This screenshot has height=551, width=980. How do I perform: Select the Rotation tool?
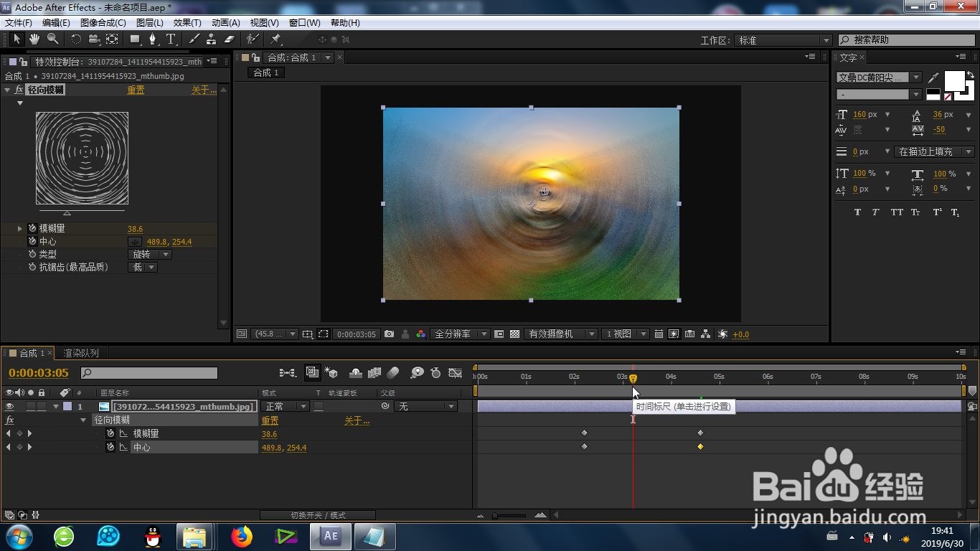coord(76,39)
